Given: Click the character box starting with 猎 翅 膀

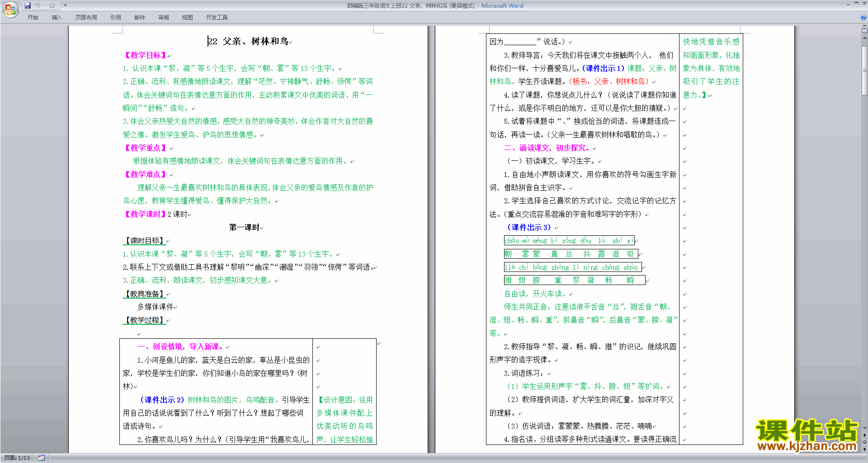Looking at the screenshot, I should [575, 281].
